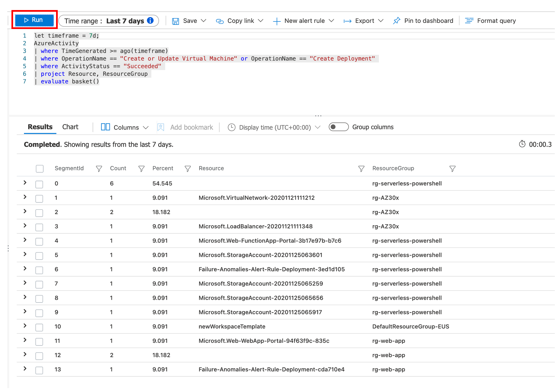This screenshot has height=392, width=558.
Task: Click New alert rule button
Action: (x=304, y=21)
